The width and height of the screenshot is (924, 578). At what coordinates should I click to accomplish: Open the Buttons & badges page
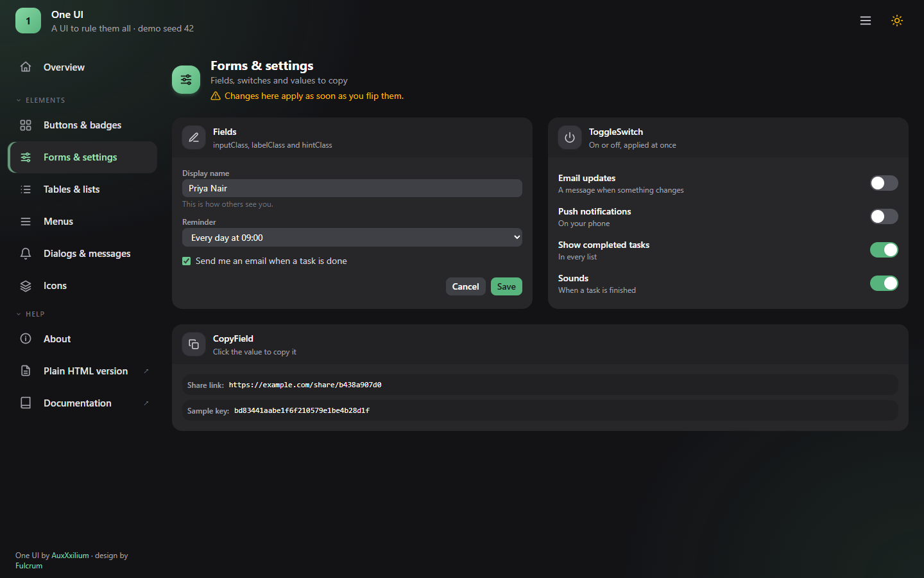tap(83, 125)
